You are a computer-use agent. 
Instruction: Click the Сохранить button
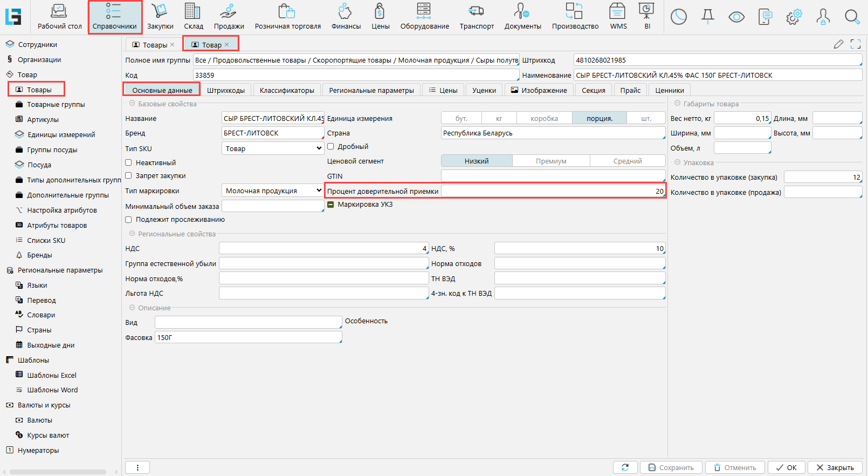pyautogui.click(x=670, y=467)
